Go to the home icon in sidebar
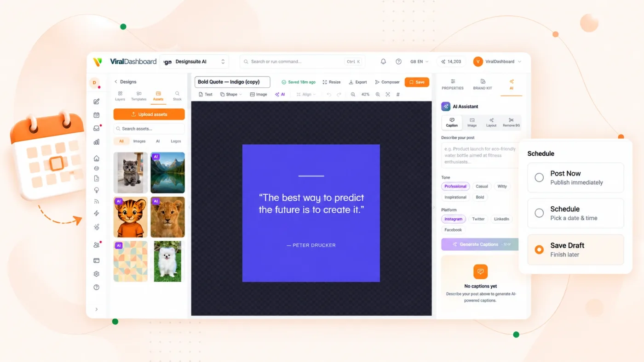 pos(96,158)
